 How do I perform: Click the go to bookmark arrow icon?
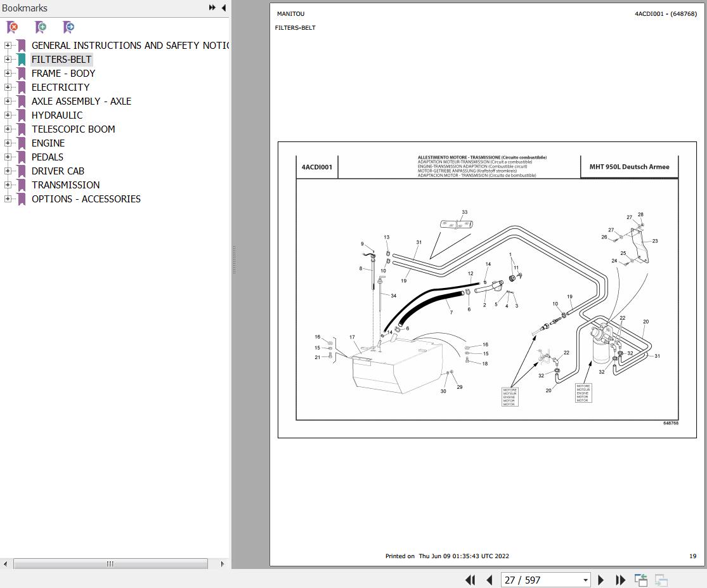point(68,27)
